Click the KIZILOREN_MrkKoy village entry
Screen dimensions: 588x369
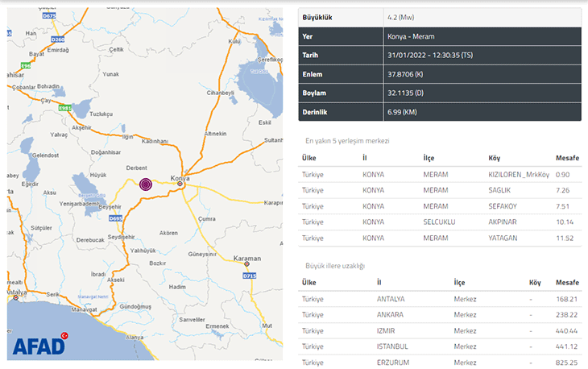(x=518, y=175)
